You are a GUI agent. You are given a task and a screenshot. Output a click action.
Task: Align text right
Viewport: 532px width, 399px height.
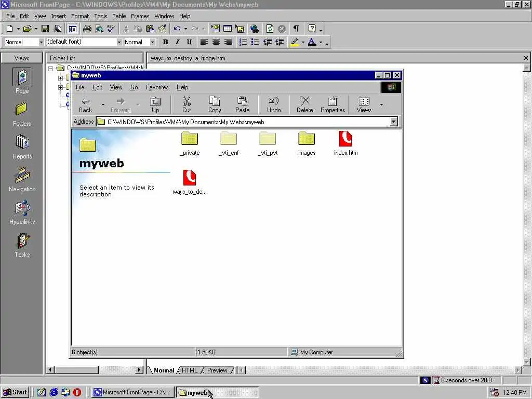click(x=229, y=42)
